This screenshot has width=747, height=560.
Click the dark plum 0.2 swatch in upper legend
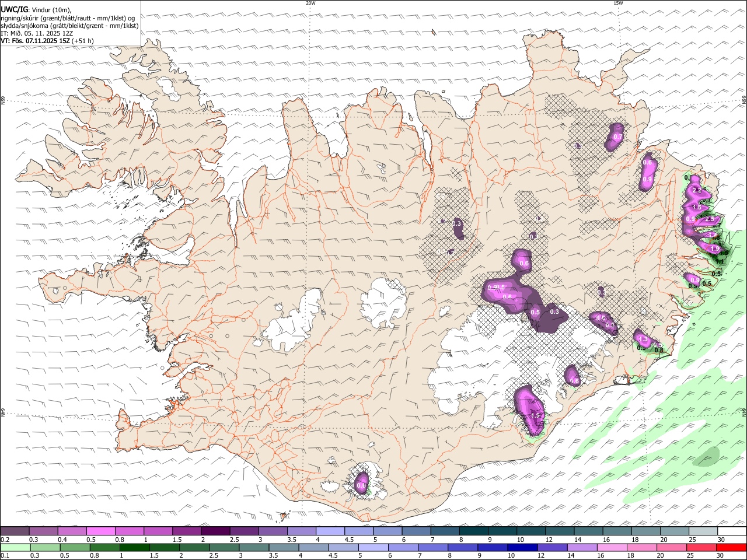coord(15,531)
